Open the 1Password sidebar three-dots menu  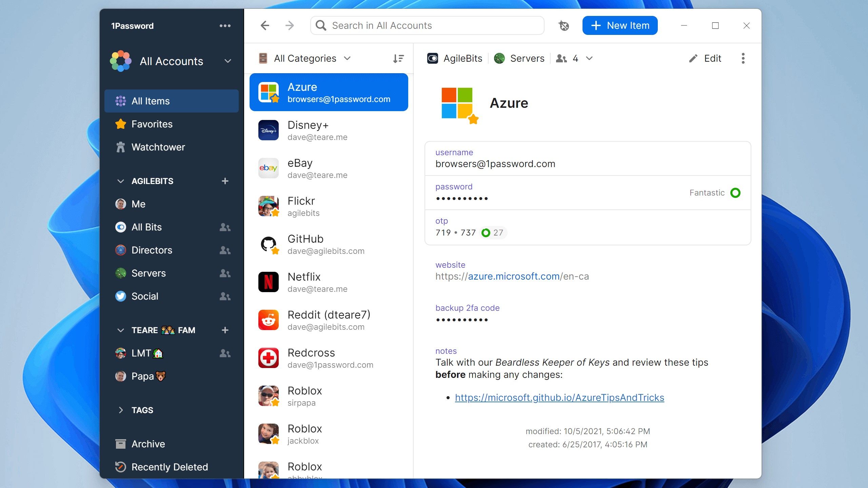point(225,26)
